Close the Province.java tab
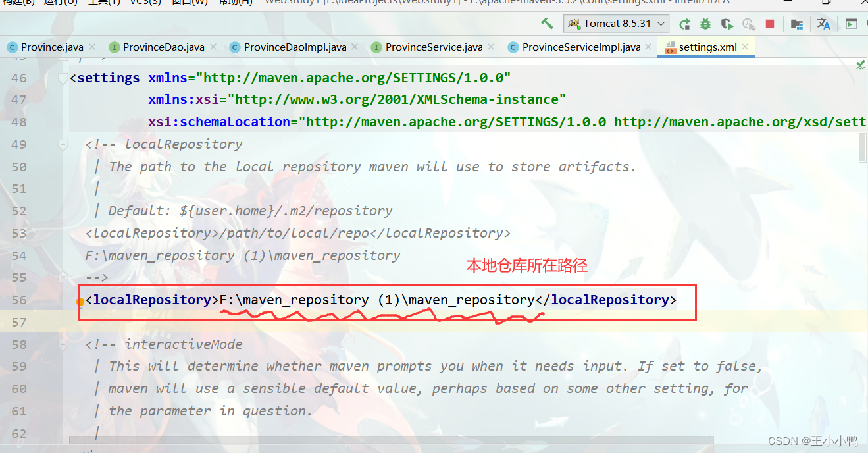The height and width of the screenshot is (453, 868). pos(92,47)
